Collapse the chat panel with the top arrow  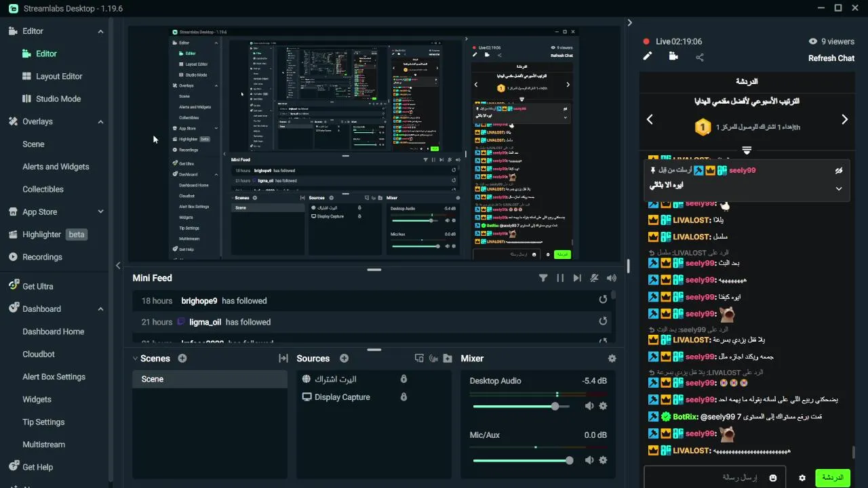(629, 22)
